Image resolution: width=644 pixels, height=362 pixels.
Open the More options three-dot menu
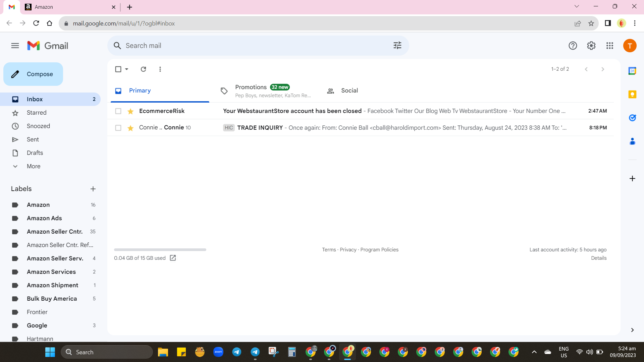pyautogui.click(x=160, y=69)
